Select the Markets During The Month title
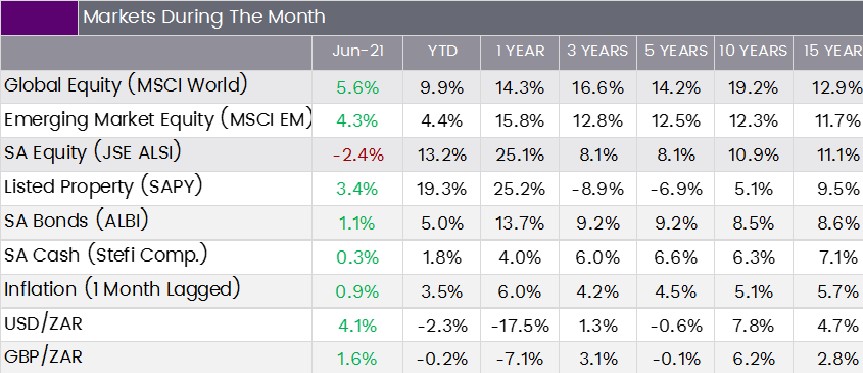 click(204, 17)
